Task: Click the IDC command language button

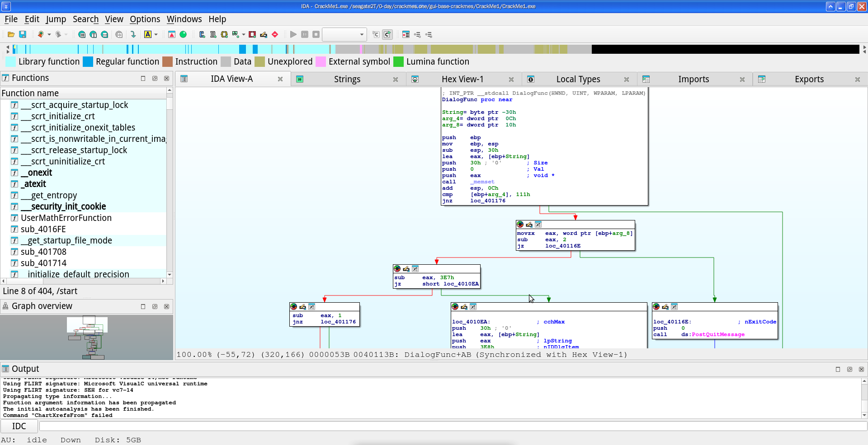Action: coord(19,426)
